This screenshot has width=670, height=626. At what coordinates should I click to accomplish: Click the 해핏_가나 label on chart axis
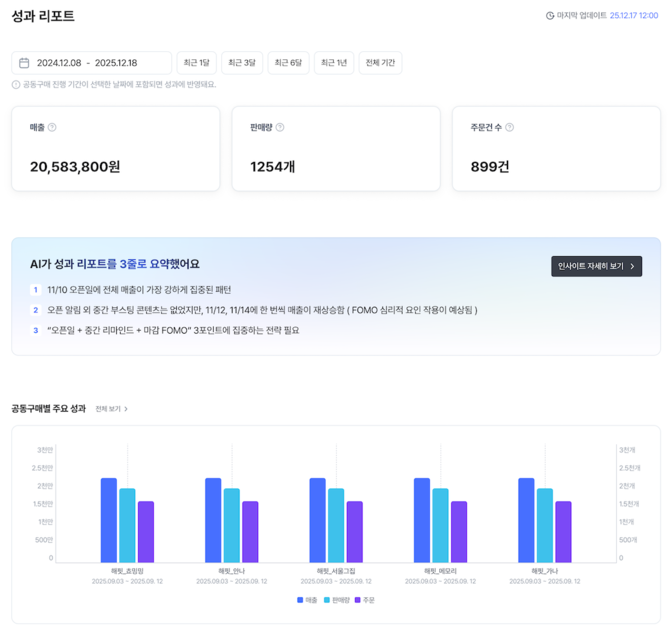click(545, 571)
